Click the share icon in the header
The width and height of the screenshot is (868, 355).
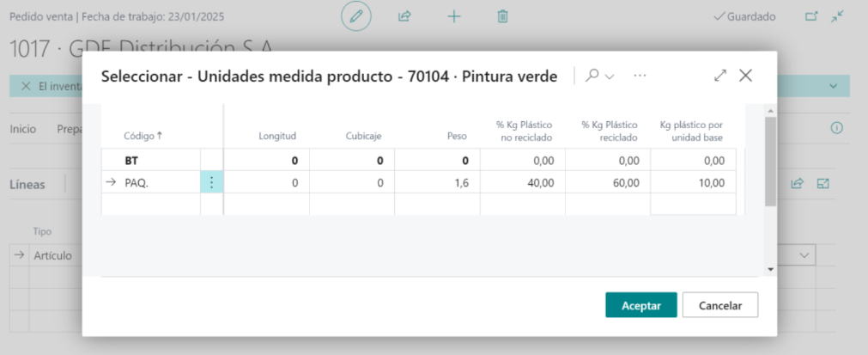pos(404,16)
